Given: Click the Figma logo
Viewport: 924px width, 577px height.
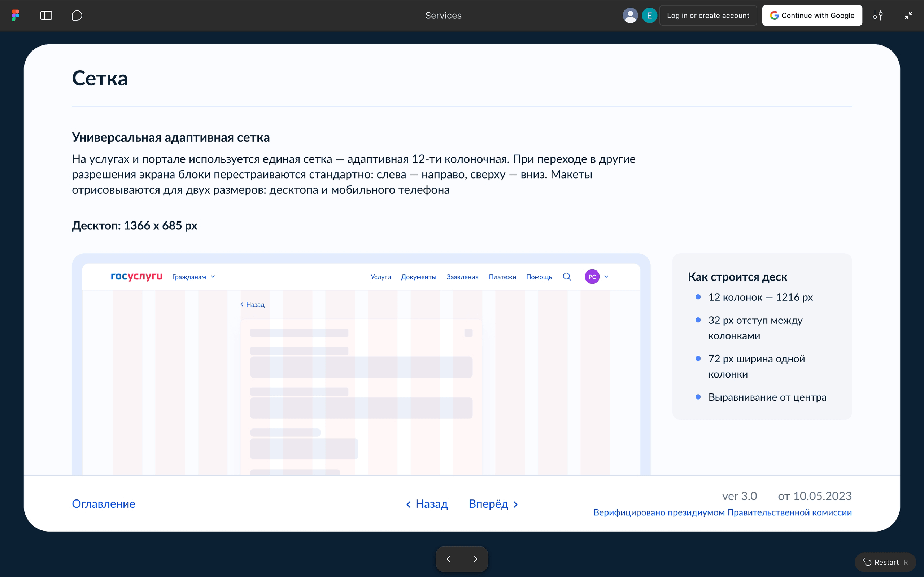Looking at the screenshot, I should click(x=15, y=15).
